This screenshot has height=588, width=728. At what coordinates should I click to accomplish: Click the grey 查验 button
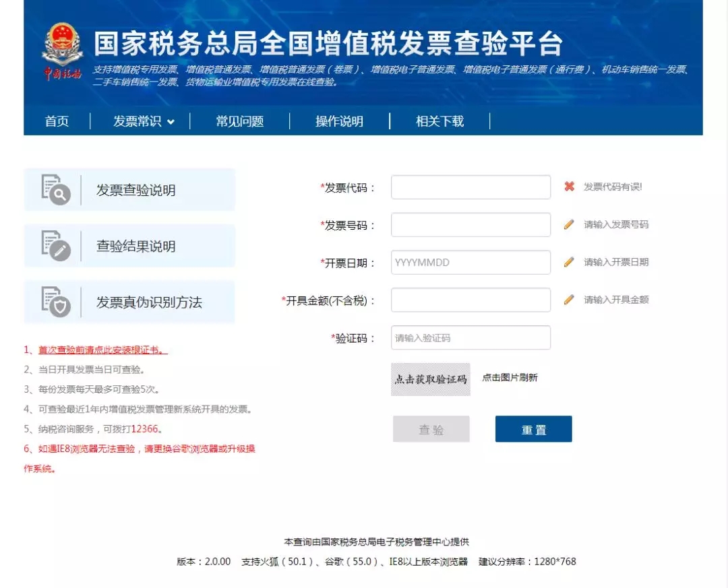pyautogui.click(x=431, y=429)
